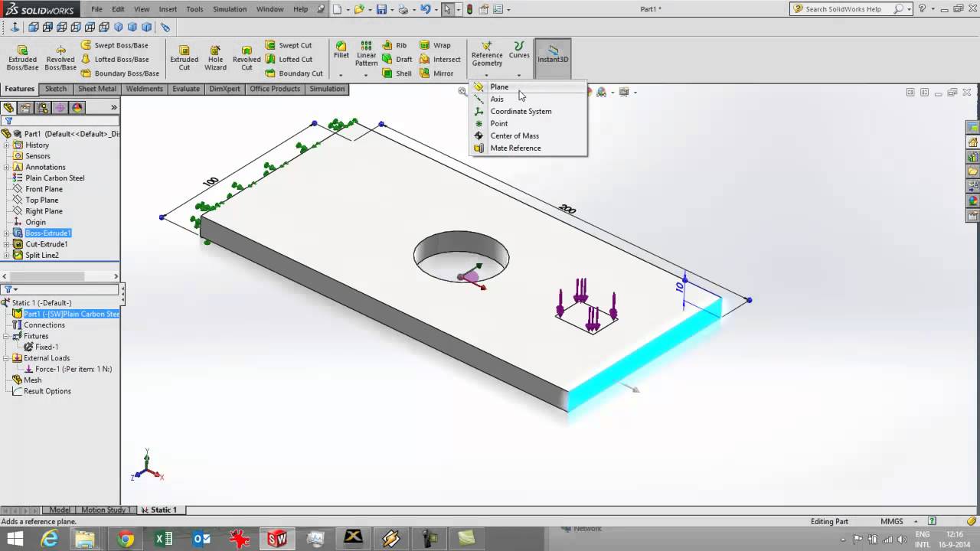Switch to the Evaluate tab

tap(186, 89)
